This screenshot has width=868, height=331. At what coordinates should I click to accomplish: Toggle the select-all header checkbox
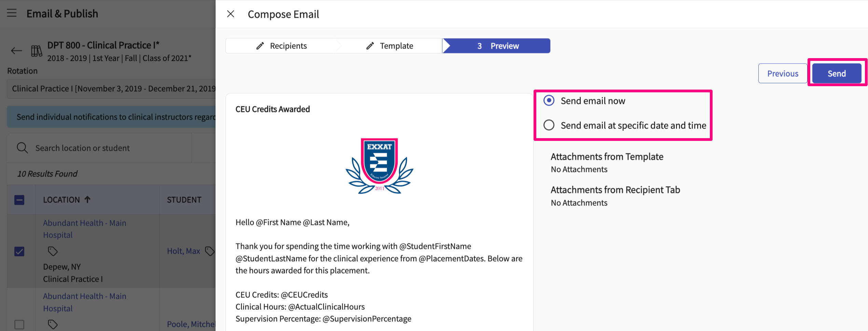click(19, 200)
